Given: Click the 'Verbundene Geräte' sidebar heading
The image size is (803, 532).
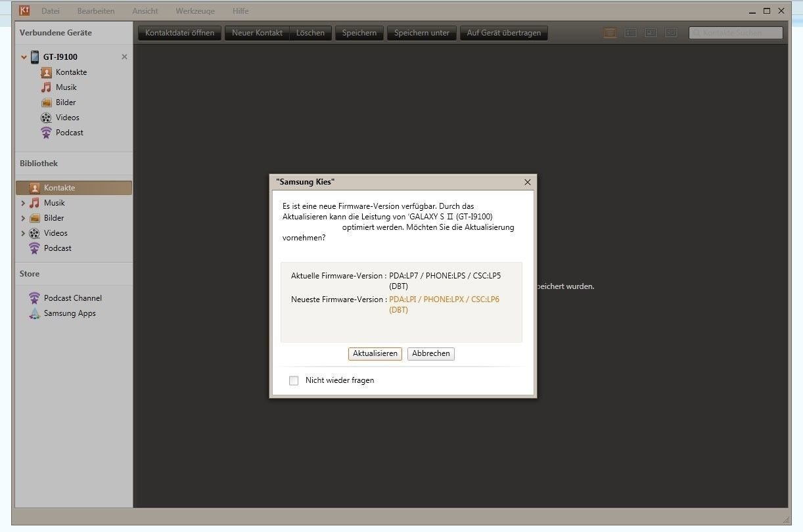Looking at the screenshot, I should pyautogui.click(x=56, y=33).
